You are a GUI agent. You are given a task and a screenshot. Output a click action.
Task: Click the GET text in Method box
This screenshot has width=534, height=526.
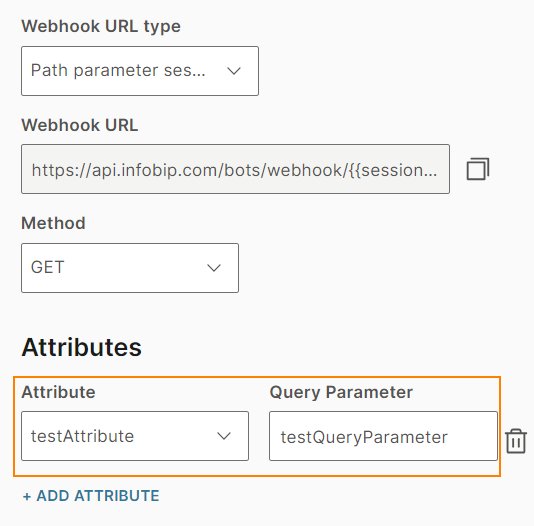click(47, 267)
